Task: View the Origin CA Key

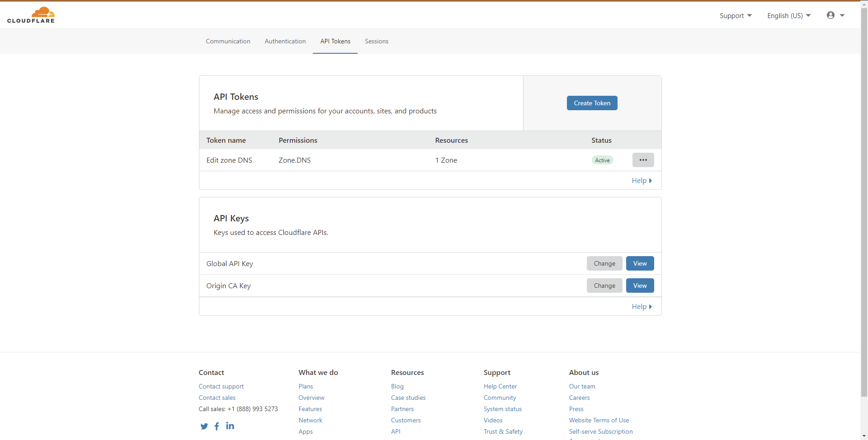Action: (640, 286)
